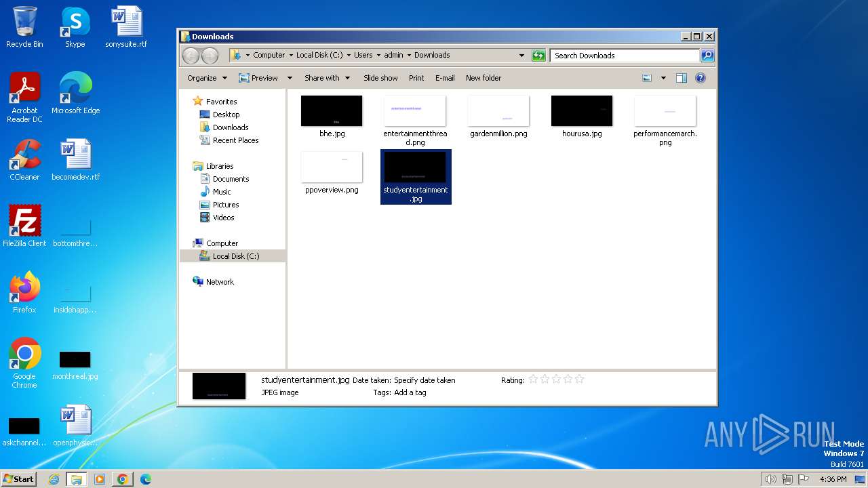868x488 pixels.
Task: Open the Pictures library
Action: pyautogui.click(x=226, y=205)
